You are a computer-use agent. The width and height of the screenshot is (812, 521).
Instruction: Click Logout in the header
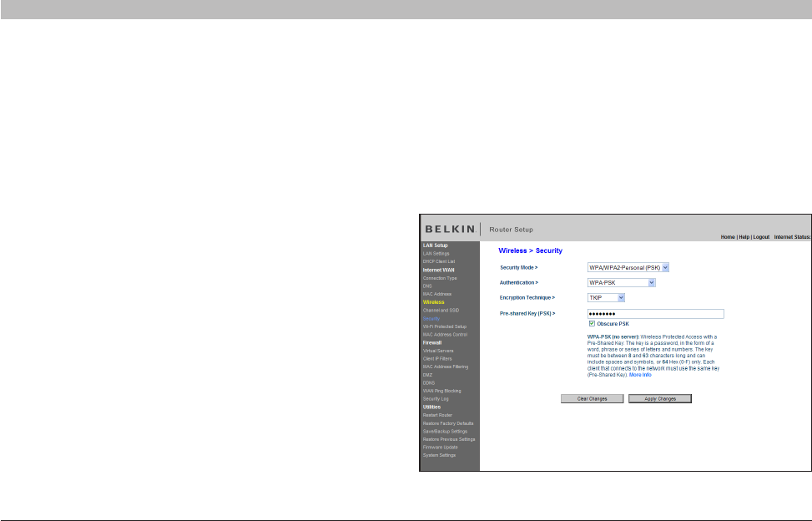[x=761, y=237]
